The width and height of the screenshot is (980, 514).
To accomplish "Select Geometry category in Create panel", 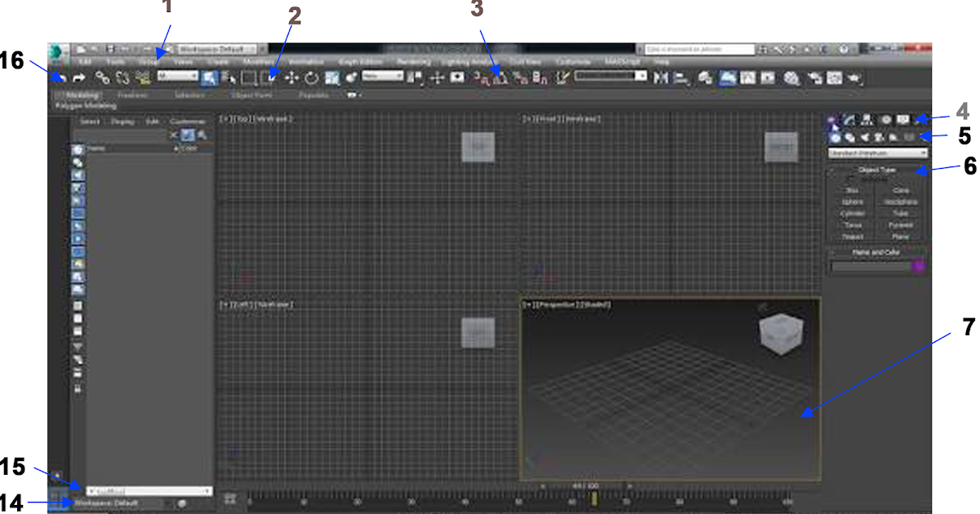I will tap(835, 138).
